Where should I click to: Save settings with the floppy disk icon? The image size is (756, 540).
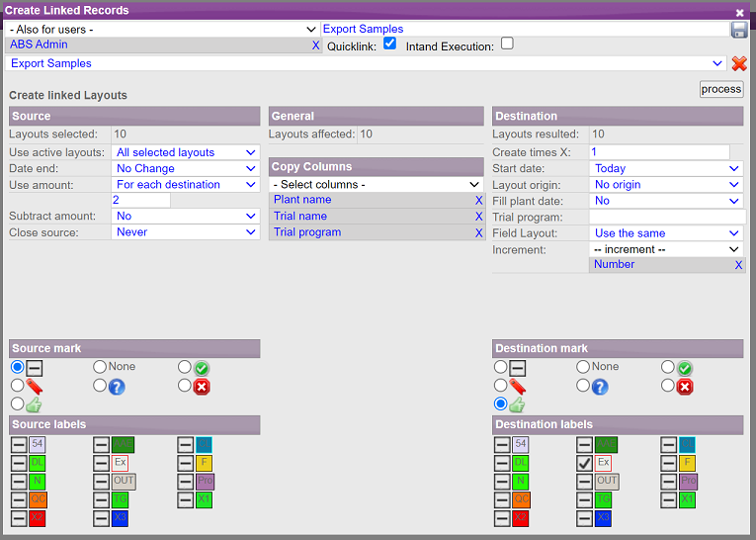tap(738, 30)
